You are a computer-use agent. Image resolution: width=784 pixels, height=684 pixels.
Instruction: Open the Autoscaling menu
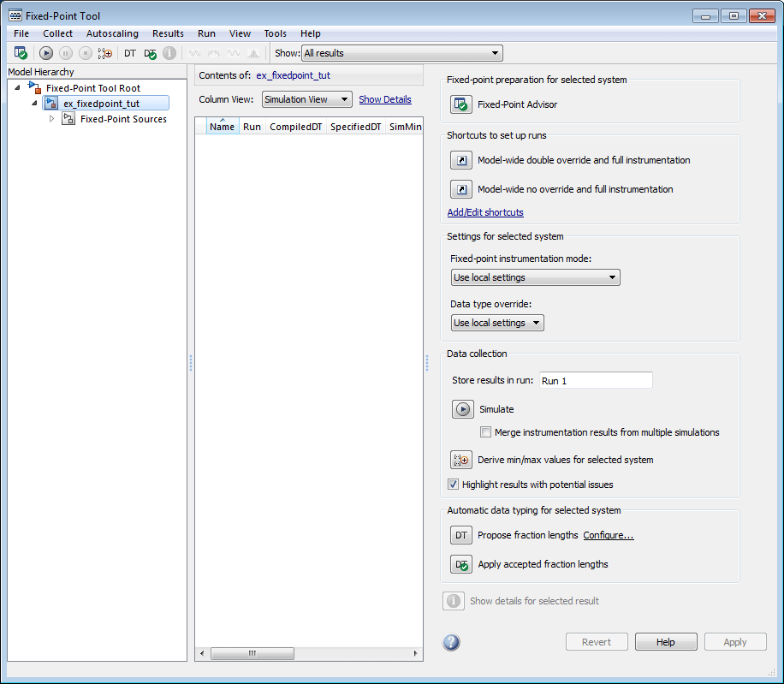click(x=112, y=33)
